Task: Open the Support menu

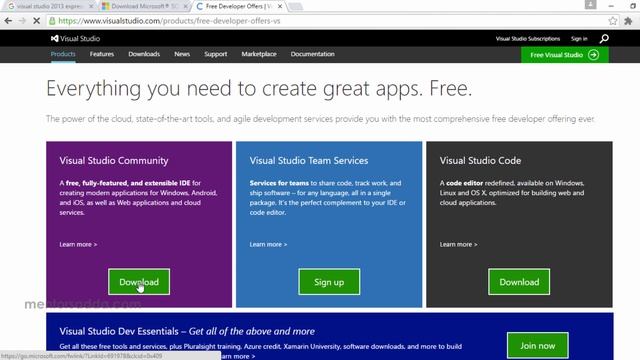Action: [216, 54]
